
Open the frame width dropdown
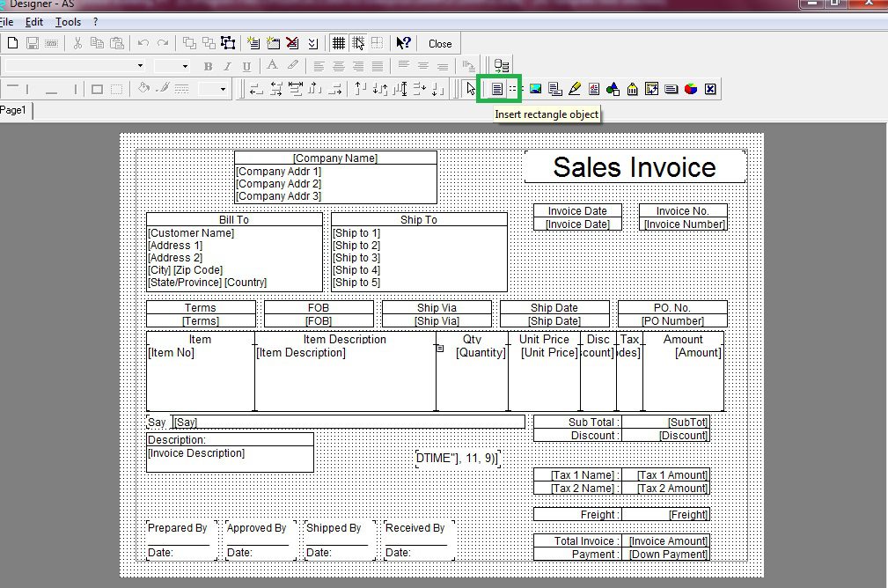[x=223, y=89]
